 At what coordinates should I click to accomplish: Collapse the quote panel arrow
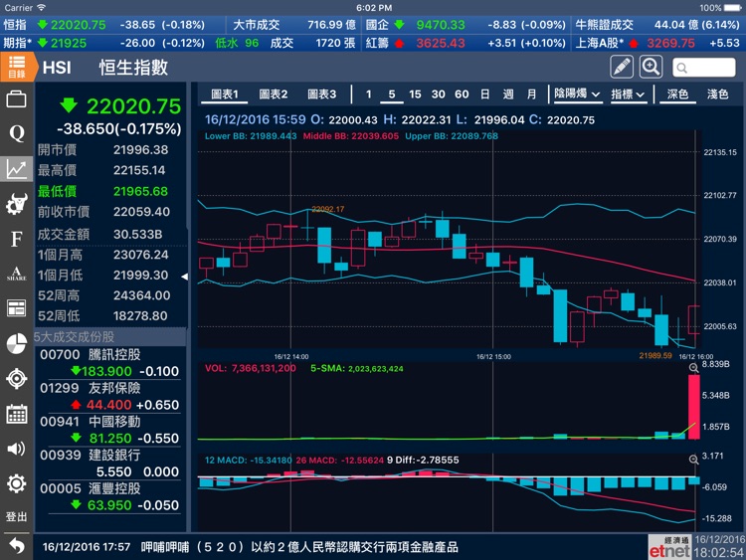[185, 277]
